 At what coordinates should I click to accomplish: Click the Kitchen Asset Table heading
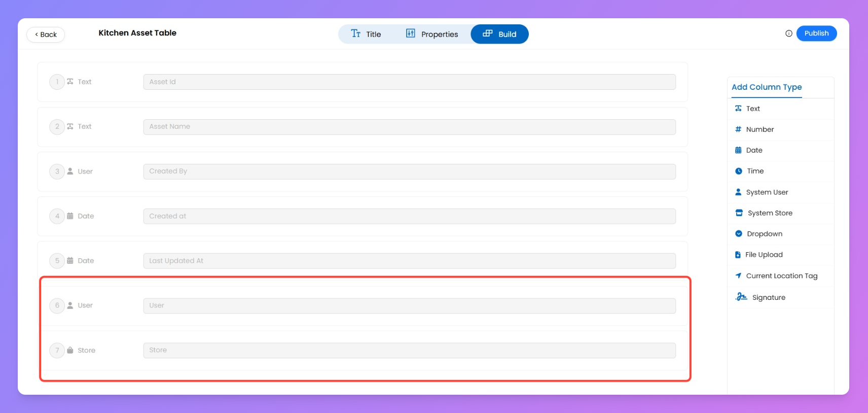[x=137, y=33]
